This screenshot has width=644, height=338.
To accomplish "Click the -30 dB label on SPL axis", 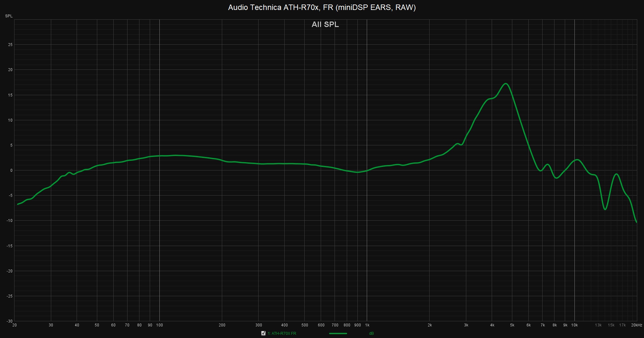I will (10, 321).
